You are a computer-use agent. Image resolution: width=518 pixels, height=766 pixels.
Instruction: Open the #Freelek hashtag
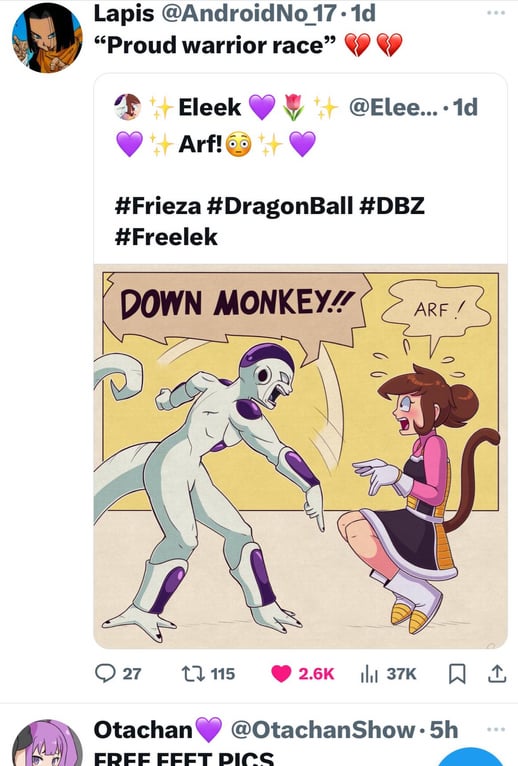pyautogui.click(x=166, y=237)
